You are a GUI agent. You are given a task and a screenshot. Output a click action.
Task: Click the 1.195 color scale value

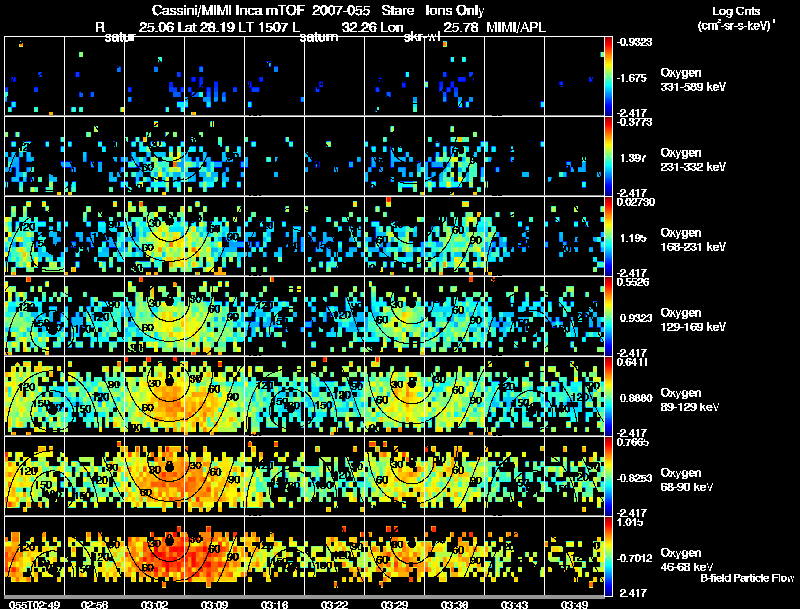(x=633, y=238)
